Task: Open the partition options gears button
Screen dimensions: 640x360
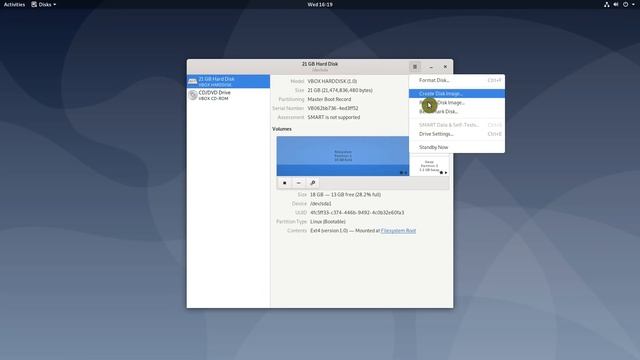Action: point(313,183)
